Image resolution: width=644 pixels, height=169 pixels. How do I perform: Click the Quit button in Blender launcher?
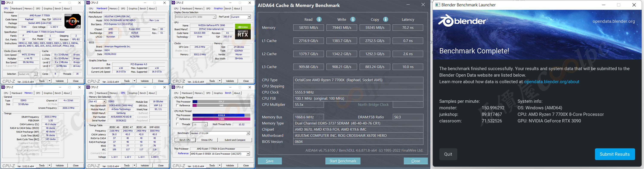click(x=448, y=154)
